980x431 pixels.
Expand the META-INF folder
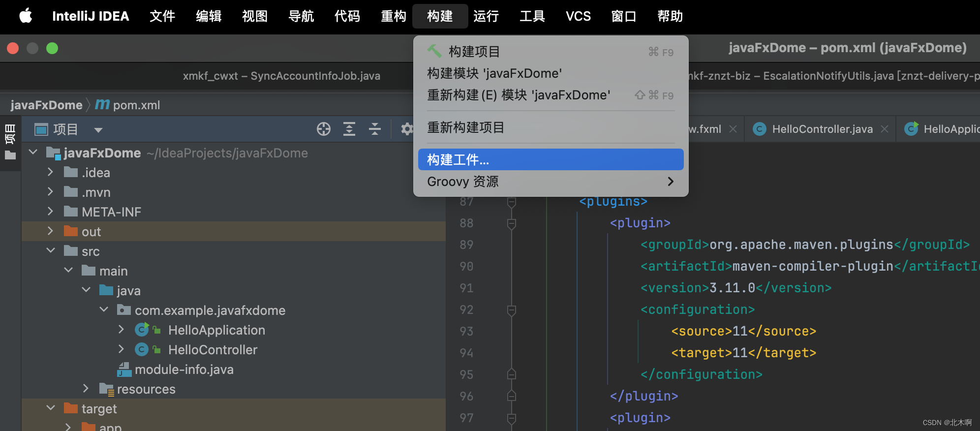point(50,211)
